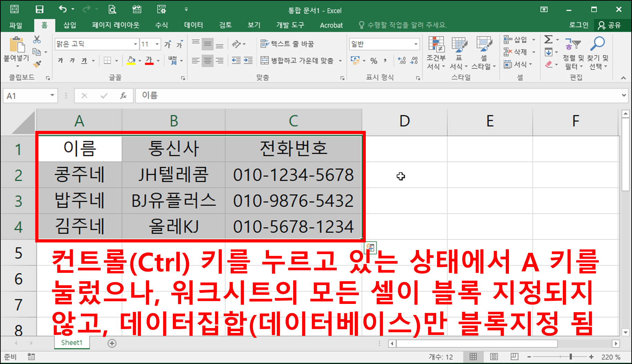Apply percent style format
This screenshot has width=632, height=364.
click(x=374, y=61)
